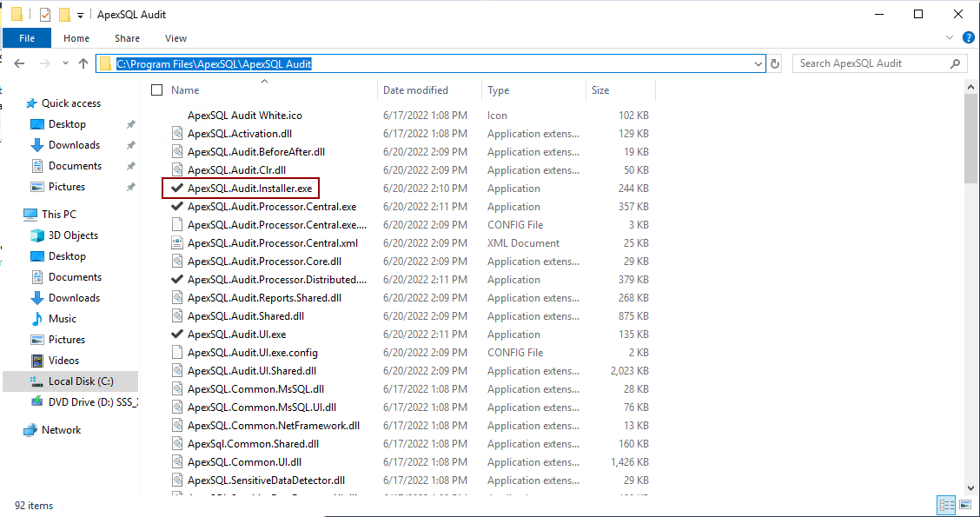Image resolution: width=980 pixels, height=517 pixels.
Task: Click the Local Disk (C:) drive icon
Action: [x=37, y=381]
